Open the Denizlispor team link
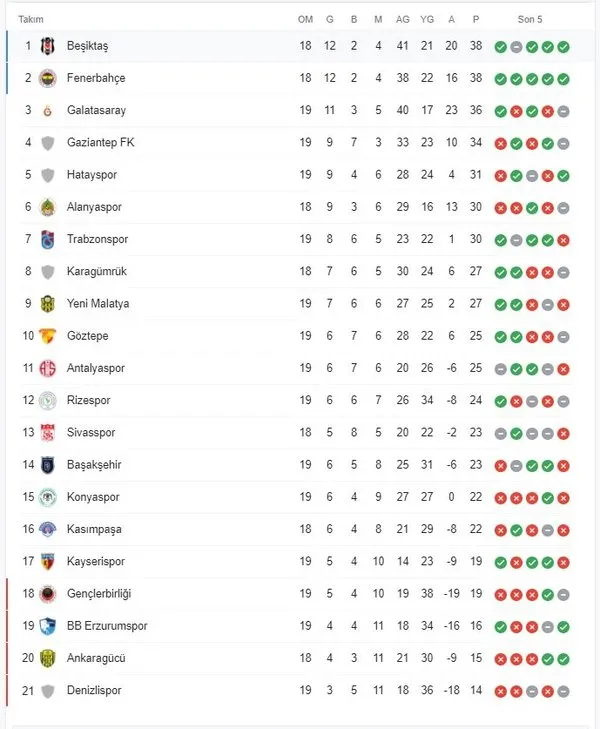600x729 pixels. point(93,690)
